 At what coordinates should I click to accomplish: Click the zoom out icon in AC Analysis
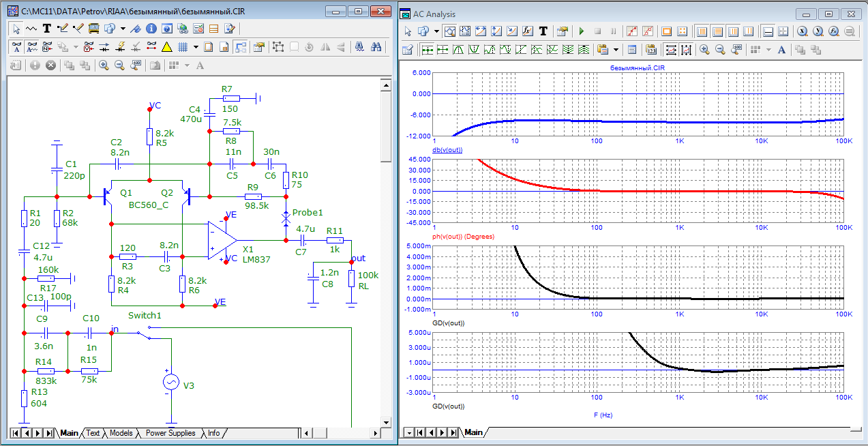coord(719,50)
